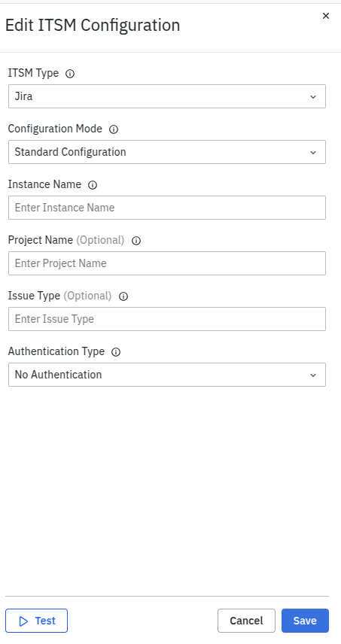This screenshot has width=341, height=644.
Task: Click the chevron in the Standard Configuration field
Action: 313,153
